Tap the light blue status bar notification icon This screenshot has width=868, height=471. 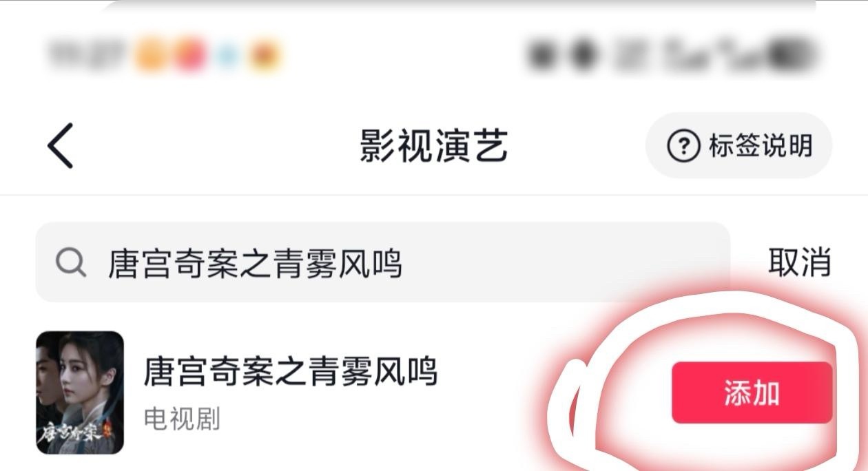coord(227,55)
